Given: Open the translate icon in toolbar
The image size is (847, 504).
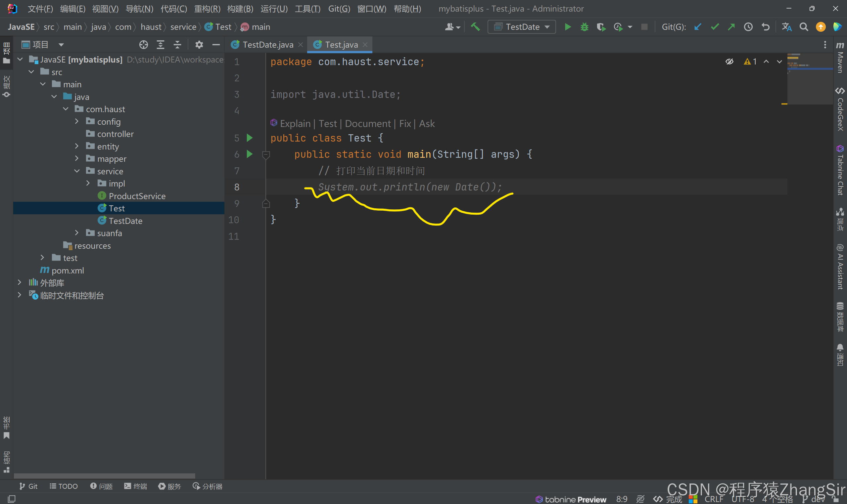Looking at the screenshot, I should 786,27.
